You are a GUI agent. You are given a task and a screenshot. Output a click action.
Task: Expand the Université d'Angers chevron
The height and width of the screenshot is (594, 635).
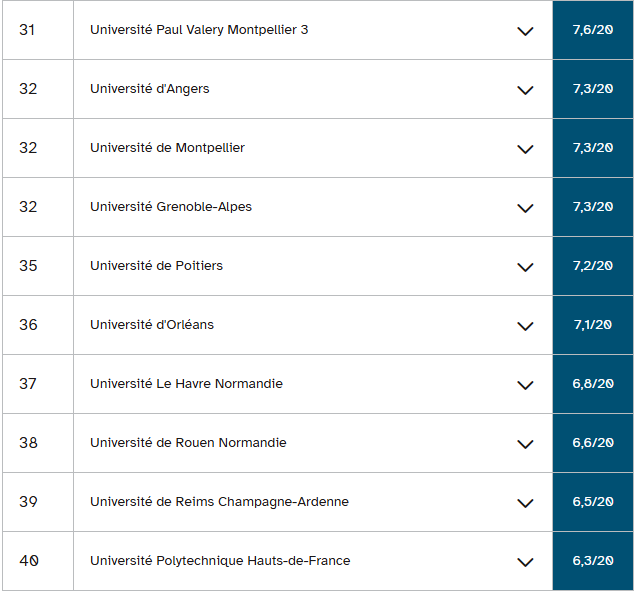point(525,90)
